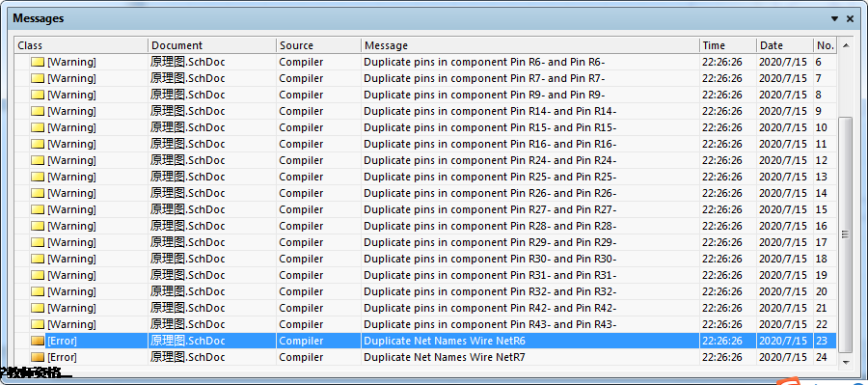Click the warning icon for the R43- message
The height and width of the screenshot is (385, 868).
[37, 324]
